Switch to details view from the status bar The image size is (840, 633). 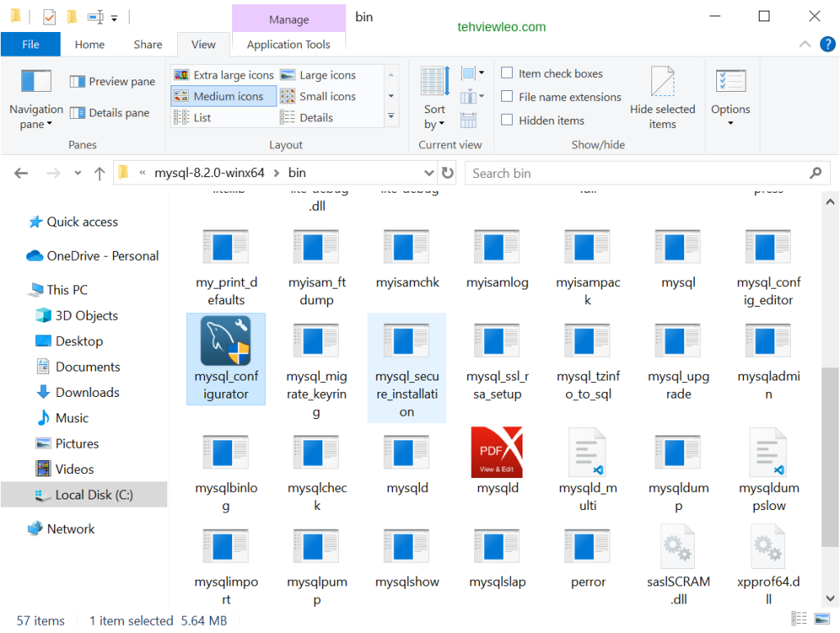798,620
